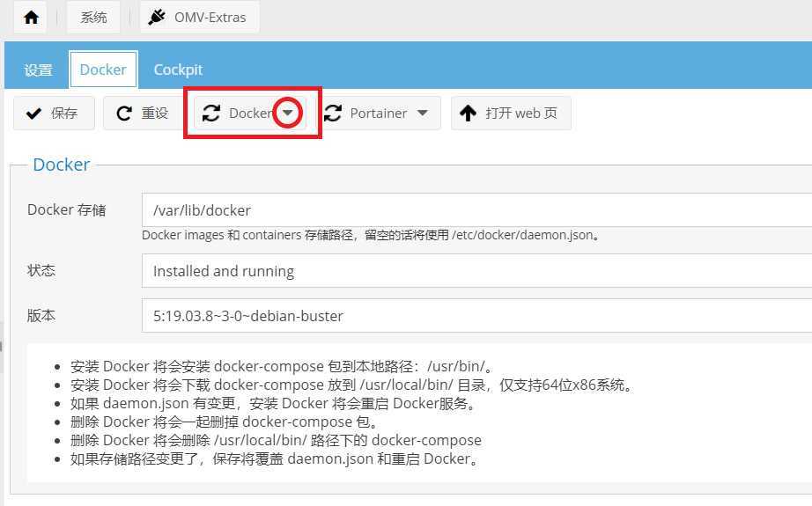
Task: Select the OMV-Extras plug icon
Action: (x=157, y=17)
